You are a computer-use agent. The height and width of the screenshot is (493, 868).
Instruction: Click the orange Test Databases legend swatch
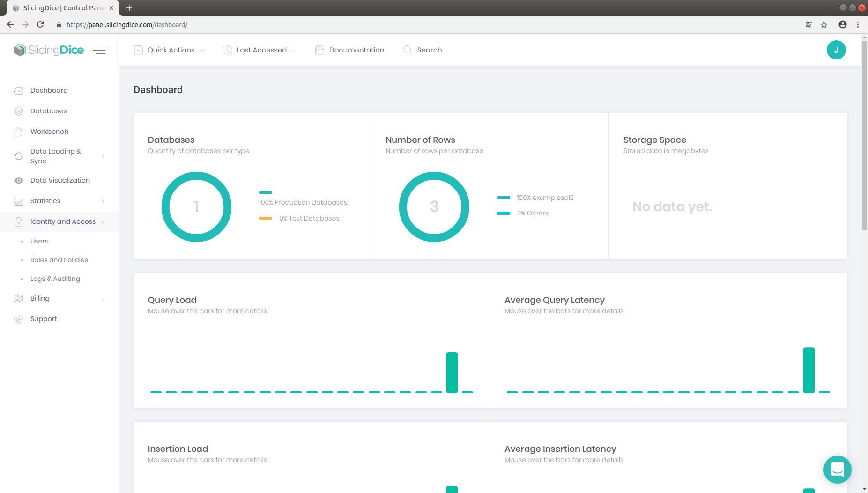coord(266,218)
